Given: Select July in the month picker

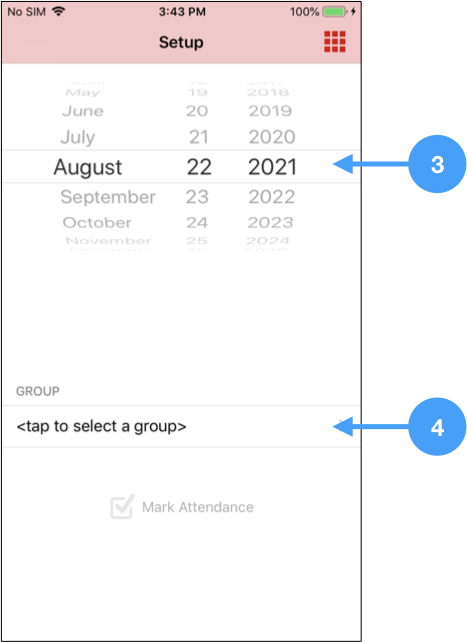Looking at the screenshot, I should [x=78, y=137].
